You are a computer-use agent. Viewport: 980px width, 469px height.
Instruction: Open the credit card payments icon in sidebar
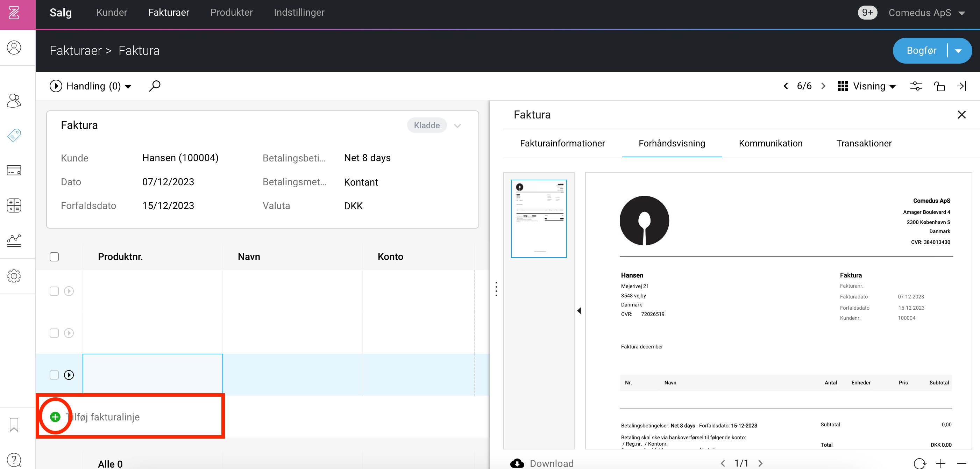point(14,170)
